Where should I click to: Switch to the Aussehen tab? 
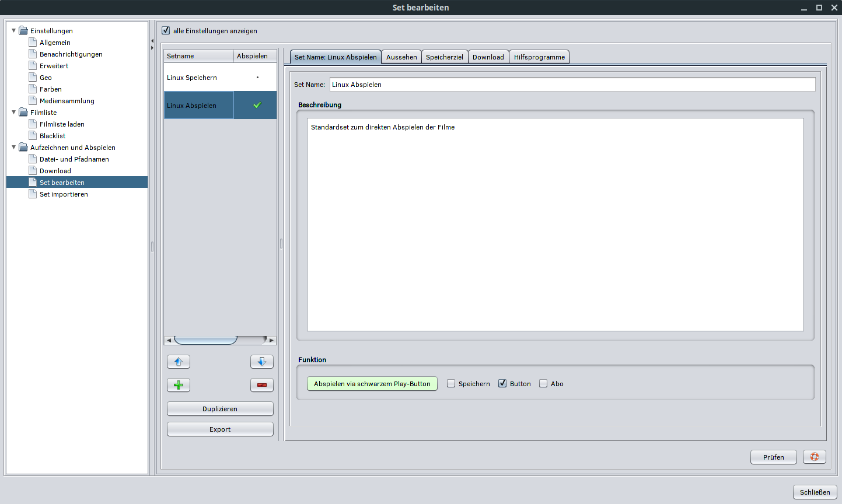[401, 57]
